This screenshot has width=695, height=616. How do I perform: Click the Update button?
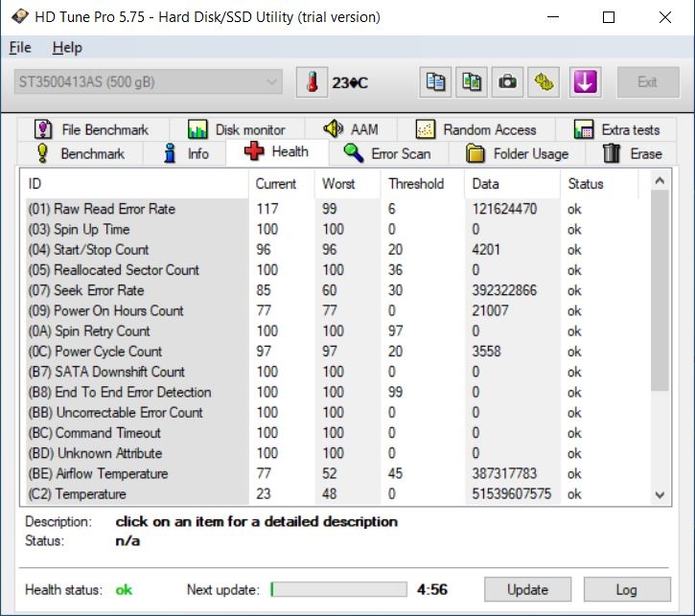pos(527,589)
